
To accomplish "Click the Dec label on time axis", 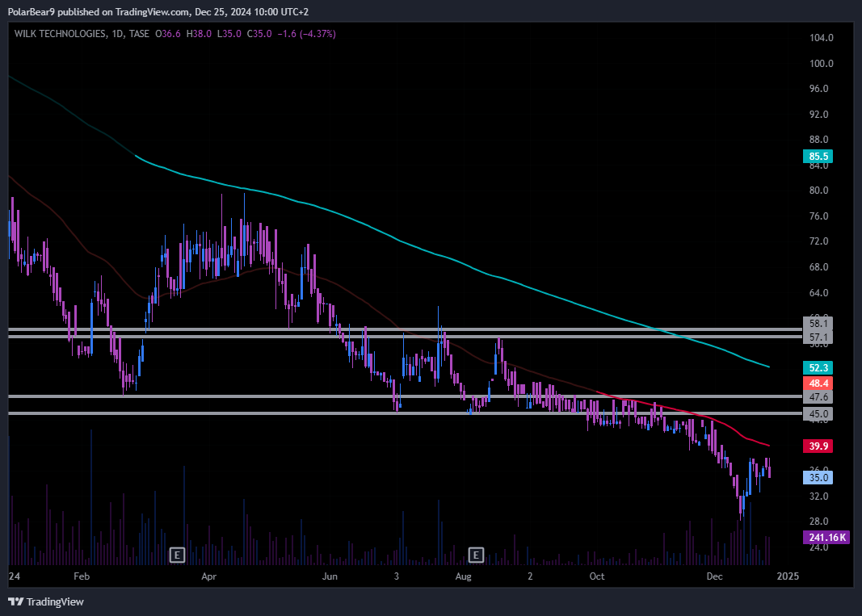I will coord(714,576).
